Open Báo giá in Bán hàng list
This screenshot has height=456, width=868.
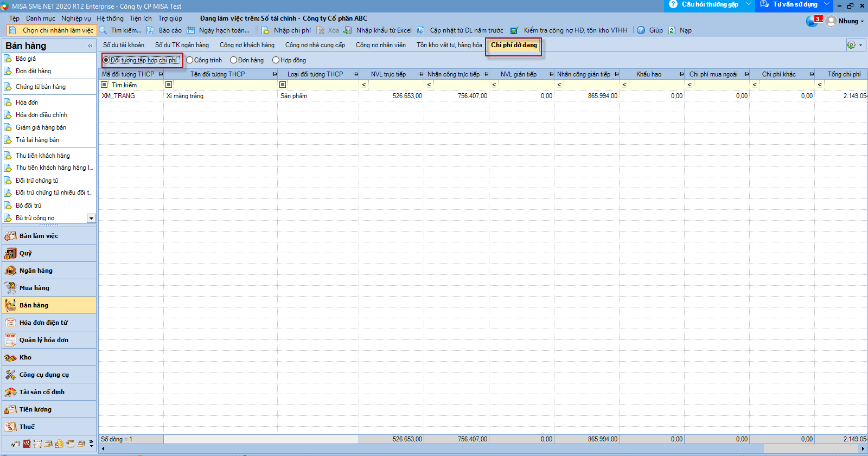coord(25,59)
